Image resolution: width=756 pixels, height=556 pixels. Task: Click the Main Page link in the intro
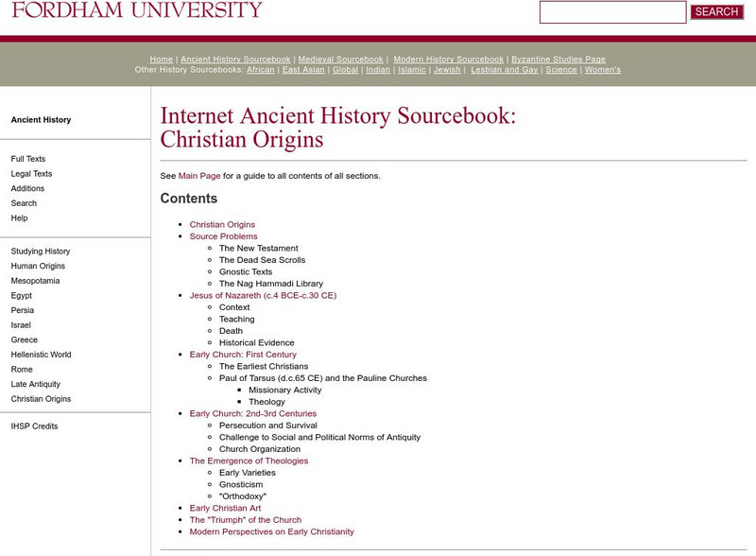pos(198,175)
